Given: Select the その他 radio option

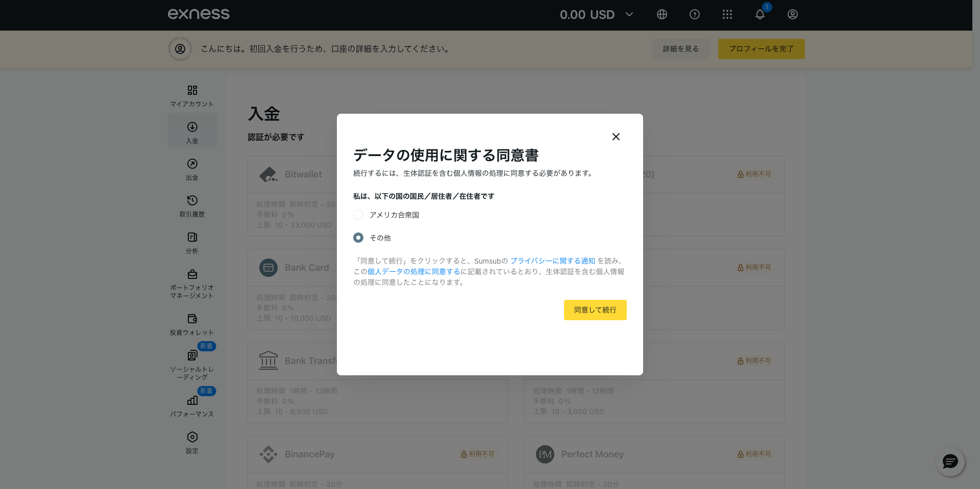Looking at the screenshot, I should [x=358, y=238].
